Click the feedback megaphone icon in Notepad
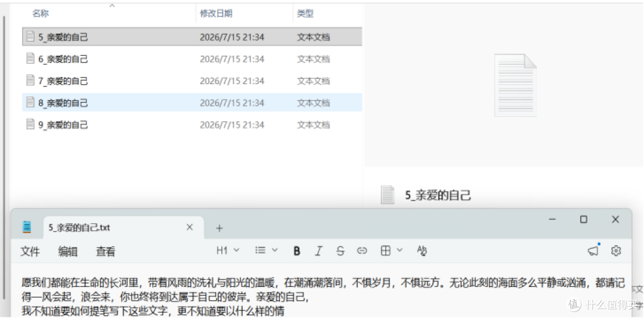This screenshot has width=644, height=318. click(x=593, y=251)
